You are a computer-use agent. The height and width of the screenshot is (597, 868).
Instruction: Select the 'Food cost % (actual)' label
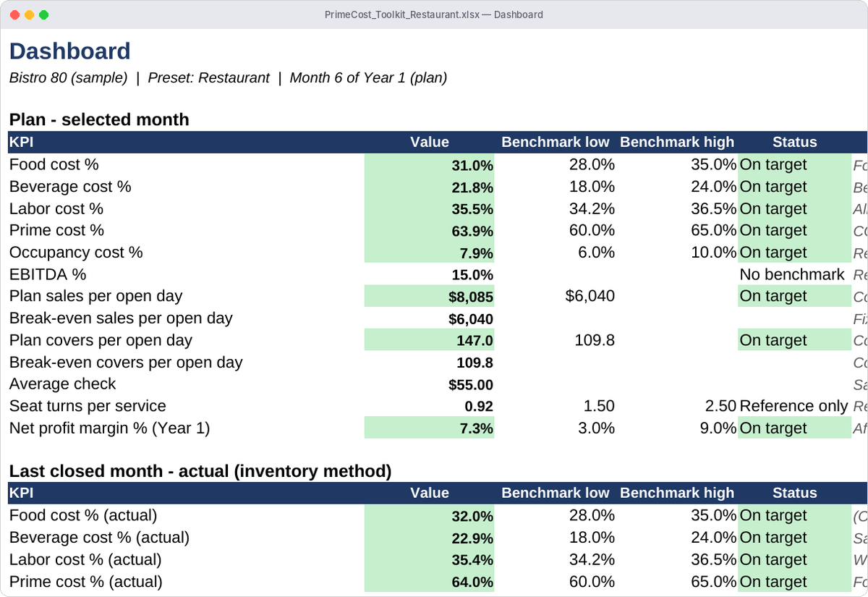pos(83,516)
